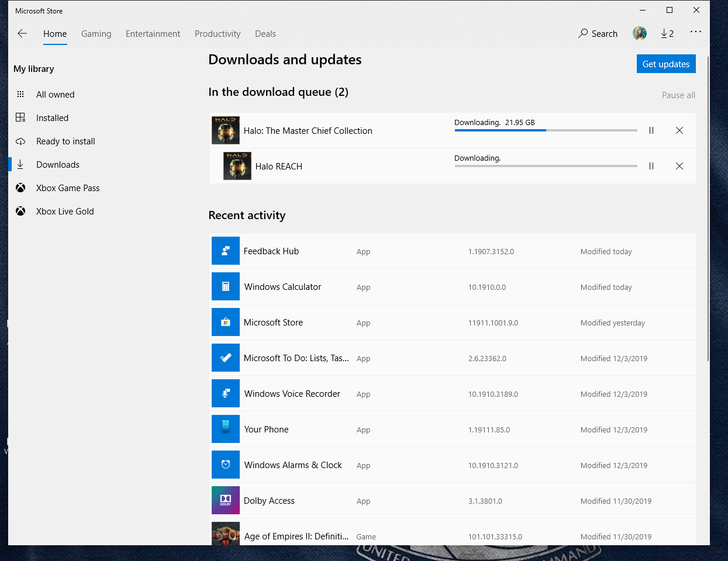Click the 'Windows Calculator' app name

(x=282, y=287)
